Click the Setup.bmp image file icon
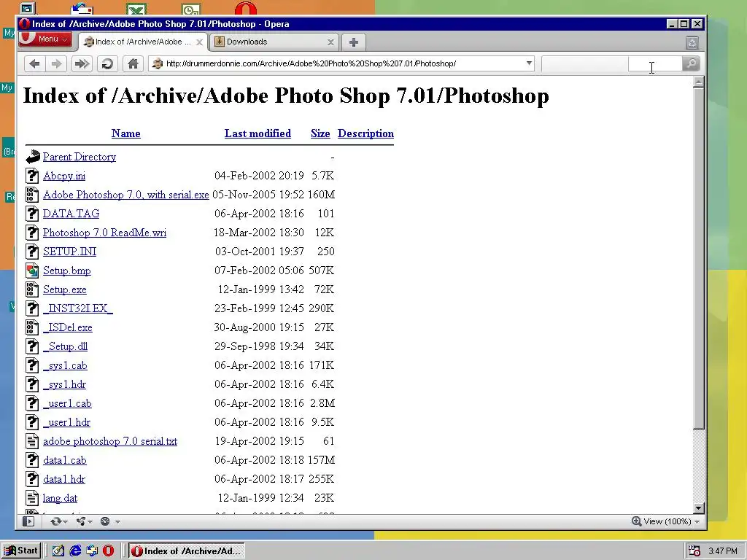 point(32,271)
